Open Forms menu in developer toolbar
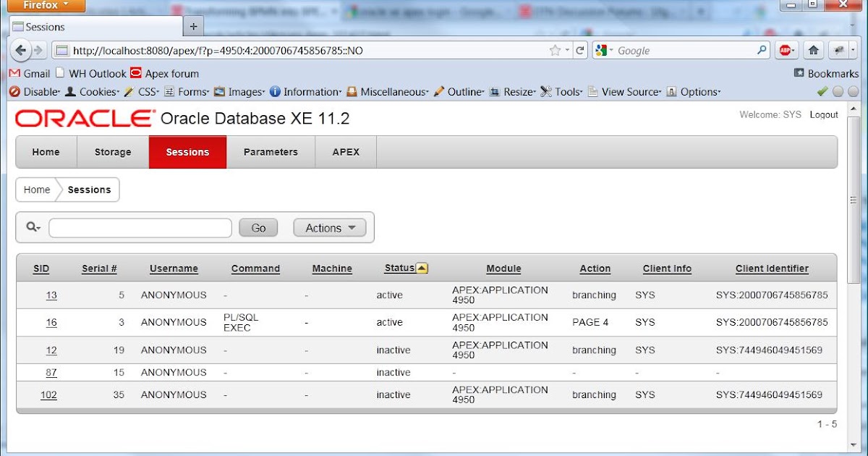Screen dimensions: 868x456 click(x=187, y=92)
